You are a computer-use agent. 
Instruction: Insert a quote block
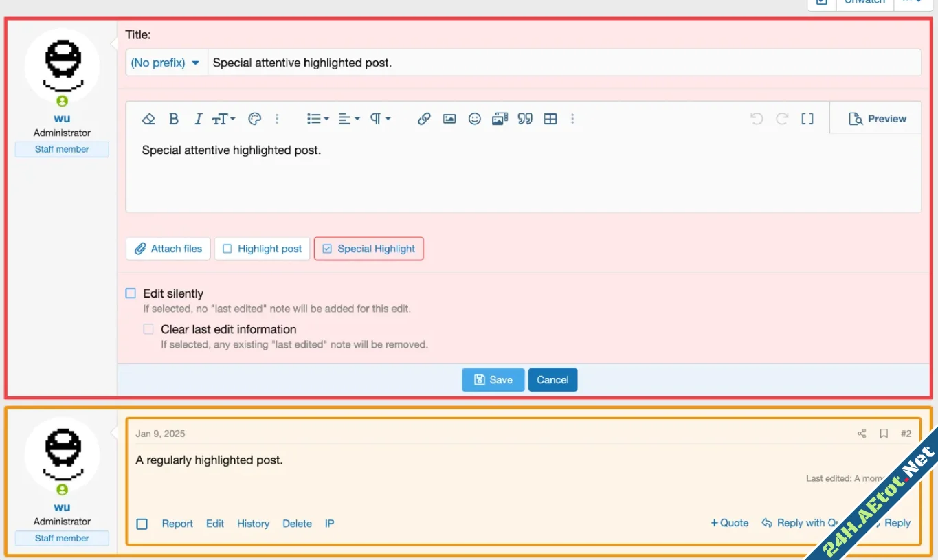click(525, 119)
